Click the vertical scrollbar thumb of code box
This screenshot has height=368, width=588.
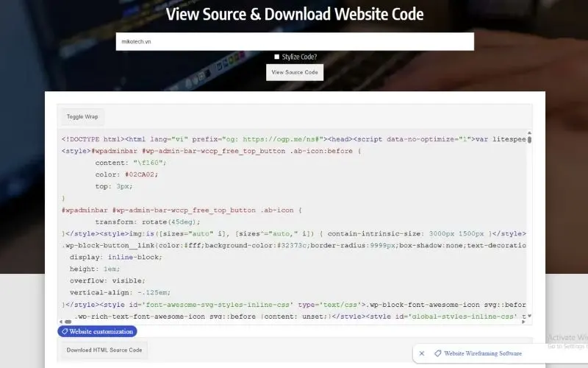529,139
